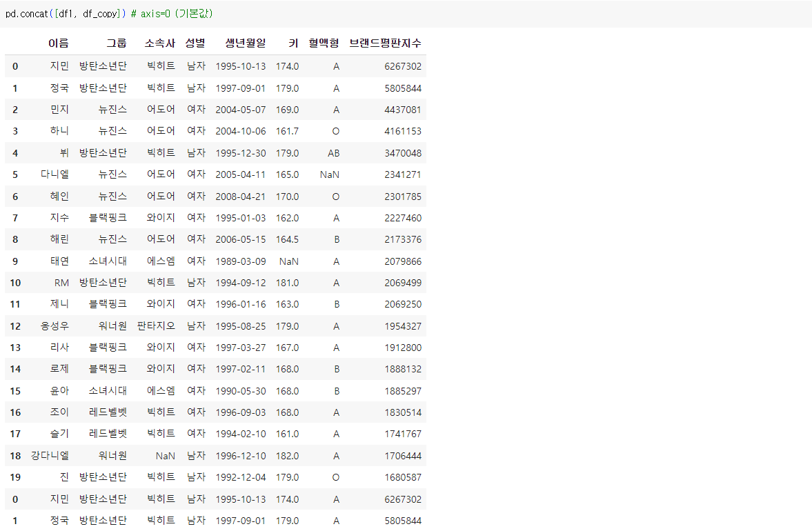Click the brand index value 4437081
The width and height of the screenshot is (812, 531).
pos(403,110)
